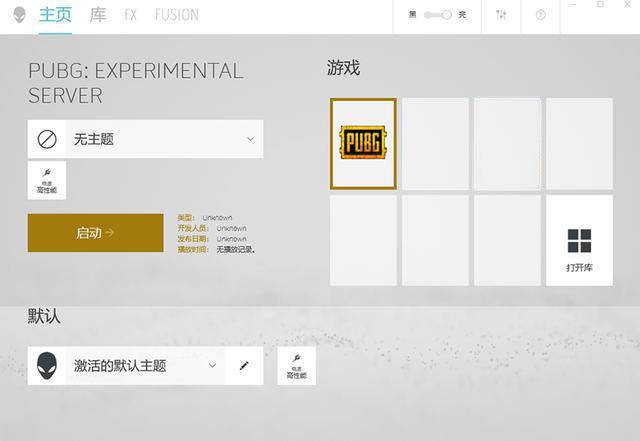Click the 无播放记录 play time text
640x441 pixels.
point(235,249)
